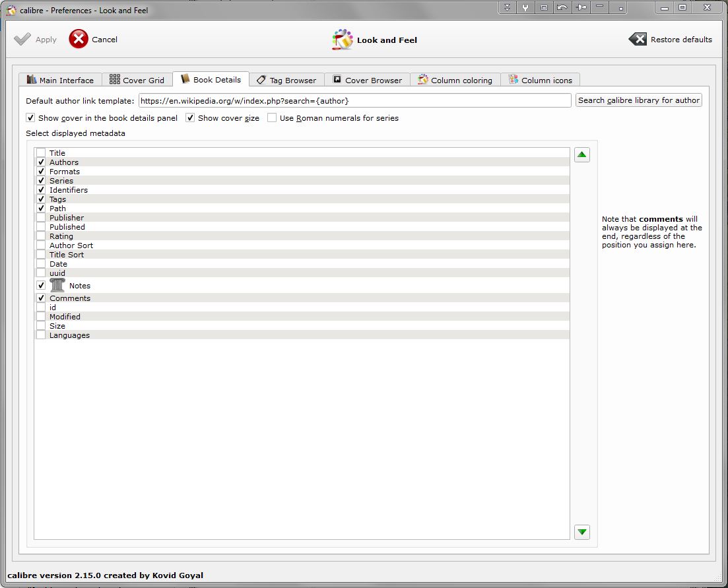Uncheck the Tags metadata checkbox
Screen dimensions: 728x588
tap(42, 199)
